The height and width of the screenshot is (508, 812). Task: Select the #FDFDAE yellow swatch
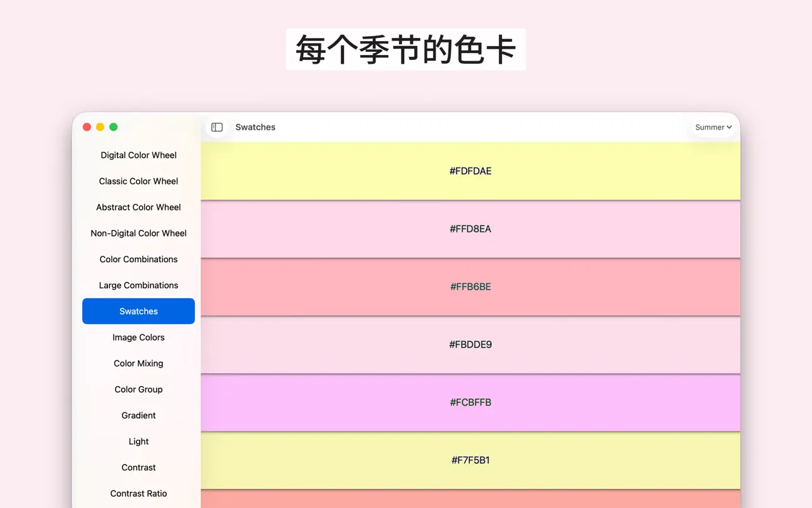(x=470, y=171)
